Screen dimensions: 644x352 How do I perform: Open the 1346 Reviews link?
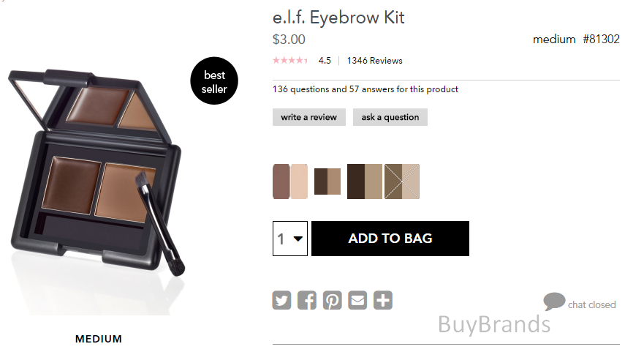coord(374,61)
